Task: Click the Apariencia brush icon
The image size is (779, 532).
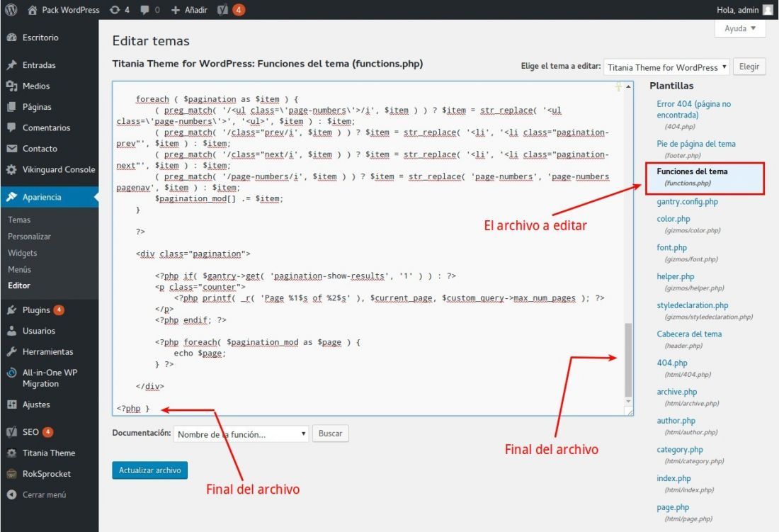Action: coord(12,197)
